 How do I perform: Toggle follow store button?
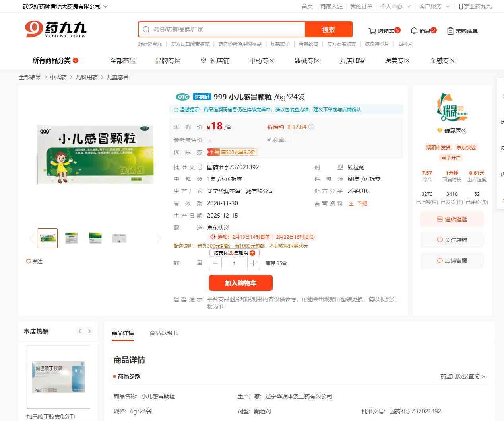tap(452, 240)
